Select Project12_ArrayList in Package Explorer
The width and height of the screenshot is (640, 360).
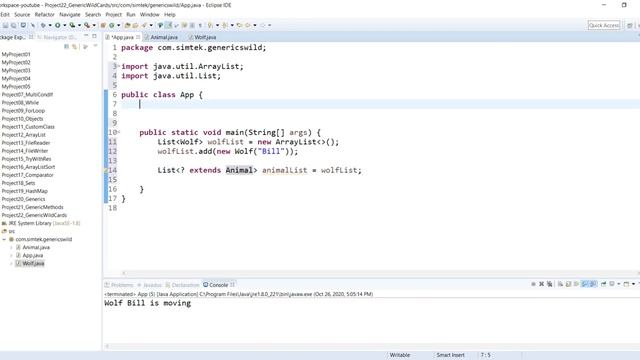pos(24,135)
